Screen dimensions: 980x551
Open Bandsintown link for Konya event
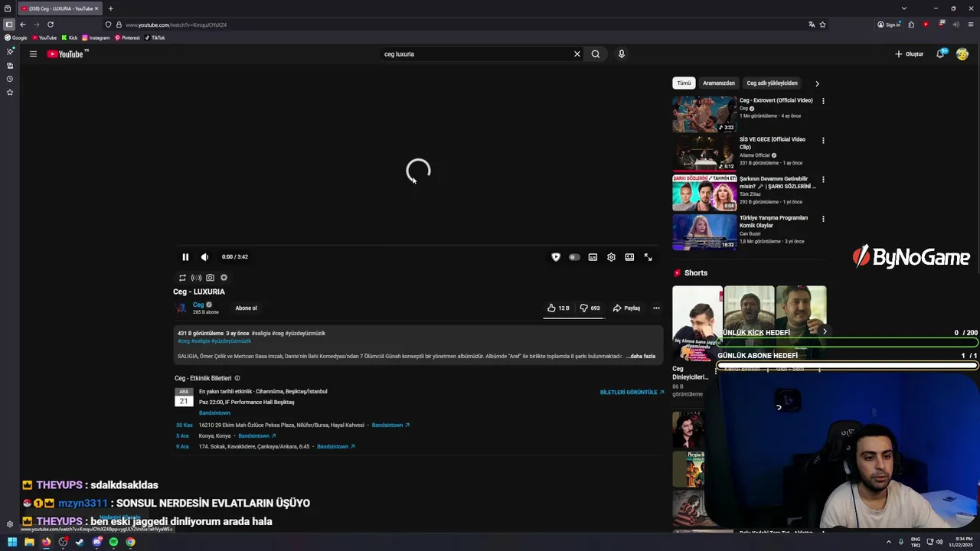(x=256, y=436)
